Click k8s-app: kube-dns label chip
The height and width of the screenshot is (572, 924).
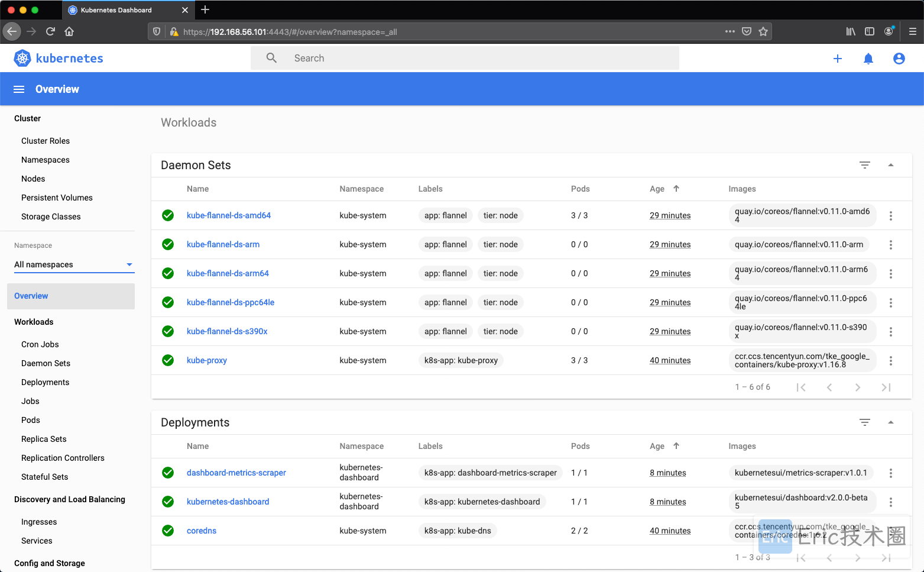[x=458, y=531]
